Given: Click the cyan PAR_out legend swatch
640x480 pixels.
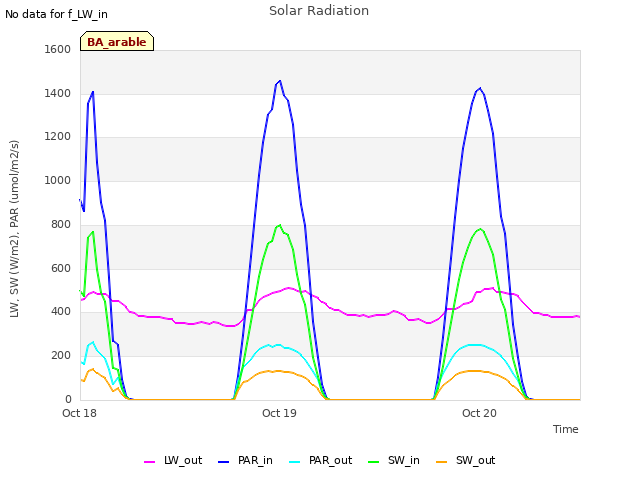Looking at the screenshot, I should pyautogui.click(x=295, y=462).
